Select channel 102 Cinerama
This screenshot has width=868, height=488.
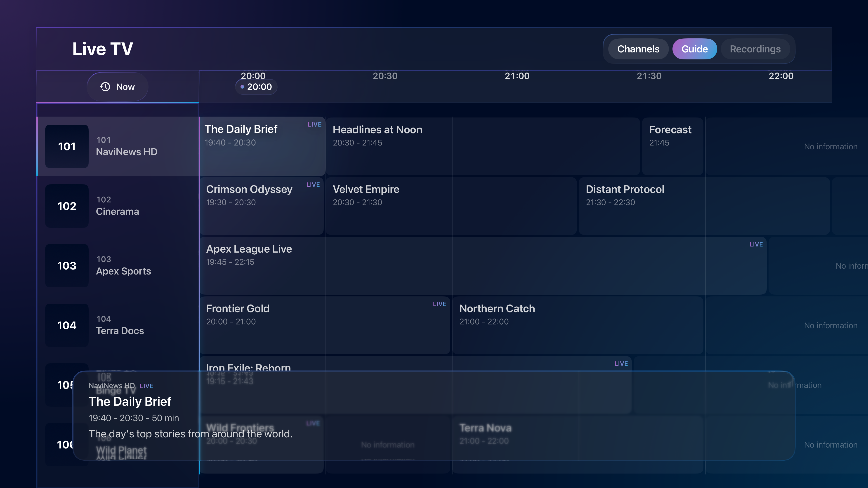118,206
